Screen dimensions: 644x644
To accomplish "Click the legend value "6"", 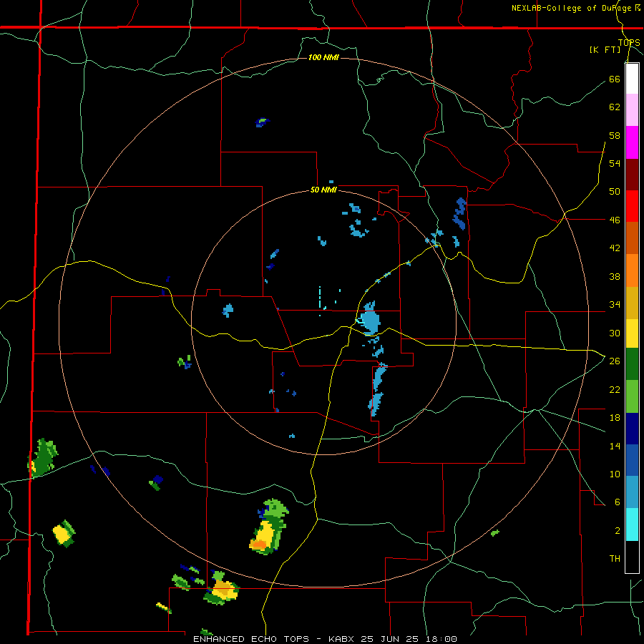I will tap(618, 502).
